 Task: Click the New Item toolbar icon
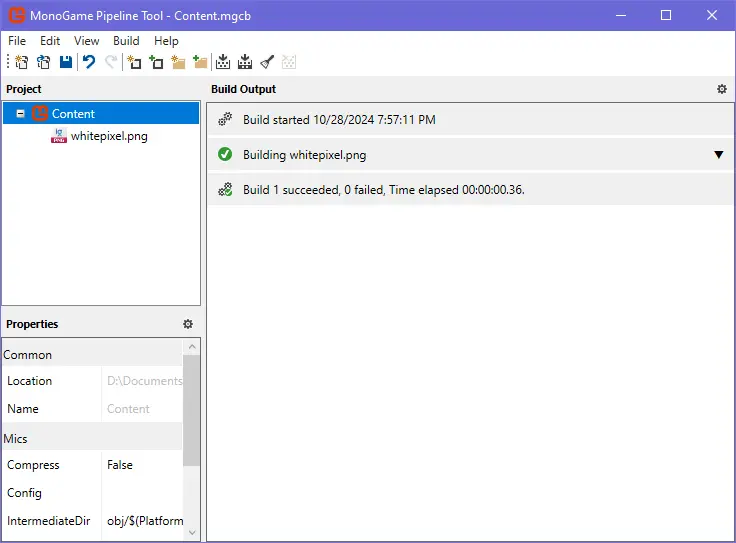coord(134,62)
